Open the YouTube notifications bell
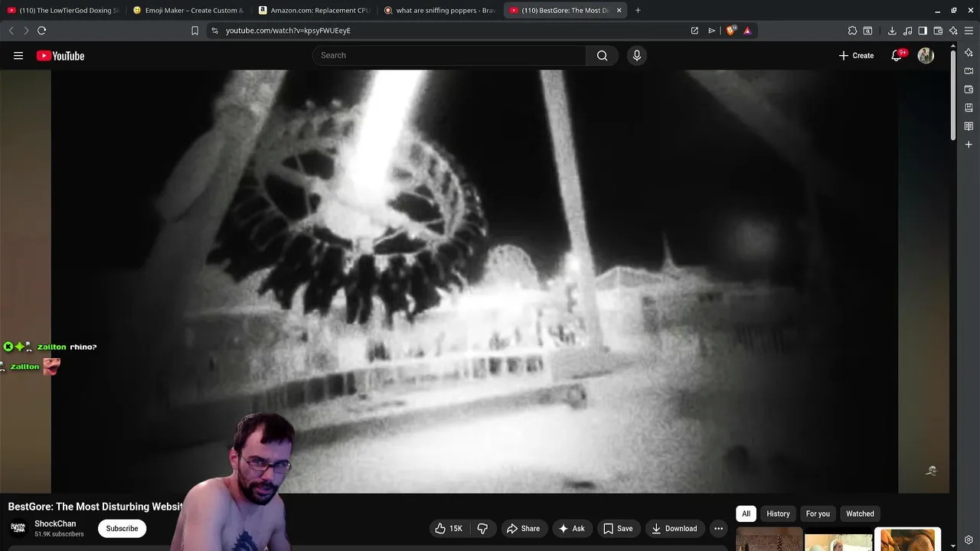The height and width of the screenshot is (551, 980). 897,56
